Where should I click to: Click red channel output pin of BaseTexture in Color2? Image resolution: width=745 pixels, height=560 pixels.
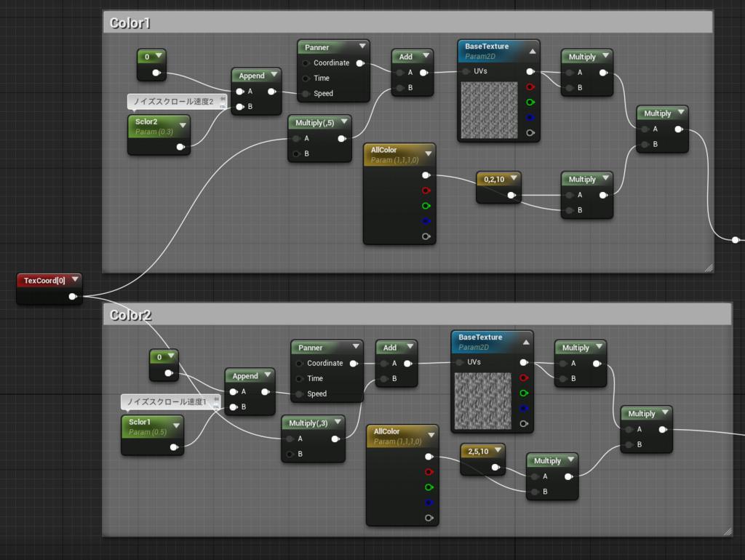tap(524, 377)
